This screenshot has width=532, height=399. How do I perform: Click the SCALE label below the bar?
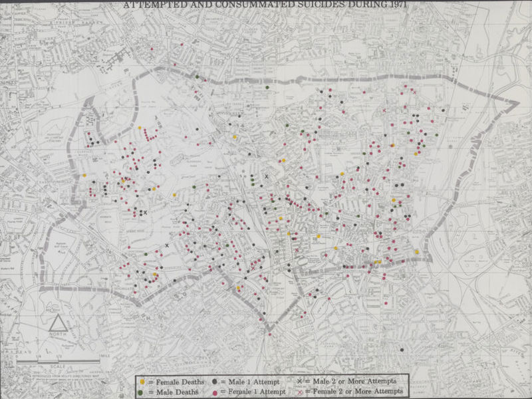(x=59, y=366)
